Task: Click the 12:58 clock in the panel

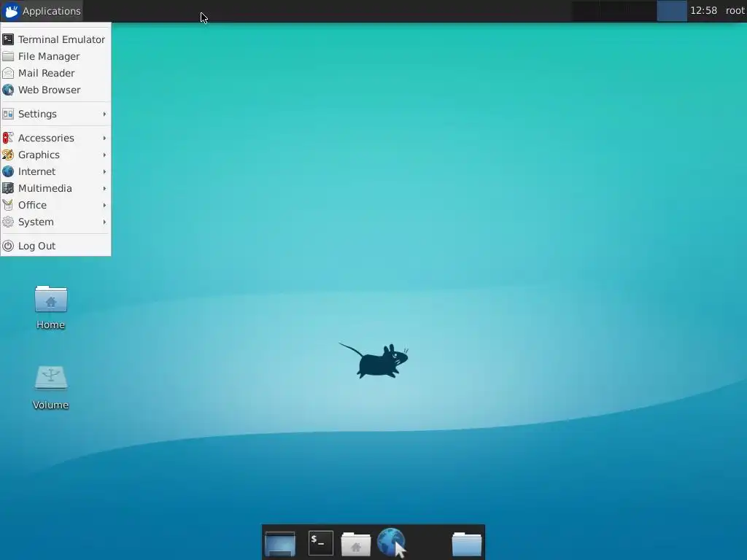Action: point(704,10)
